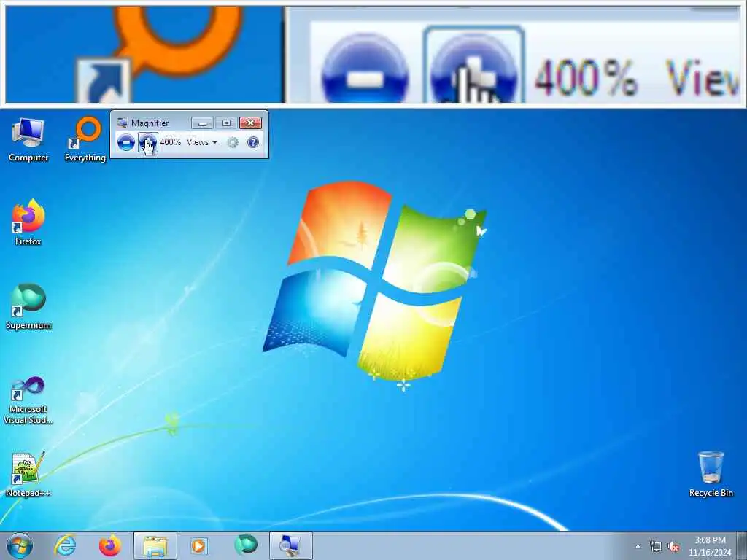
Task: Select the Everything desktop shortcut
Action: click(x=85, y=139)
